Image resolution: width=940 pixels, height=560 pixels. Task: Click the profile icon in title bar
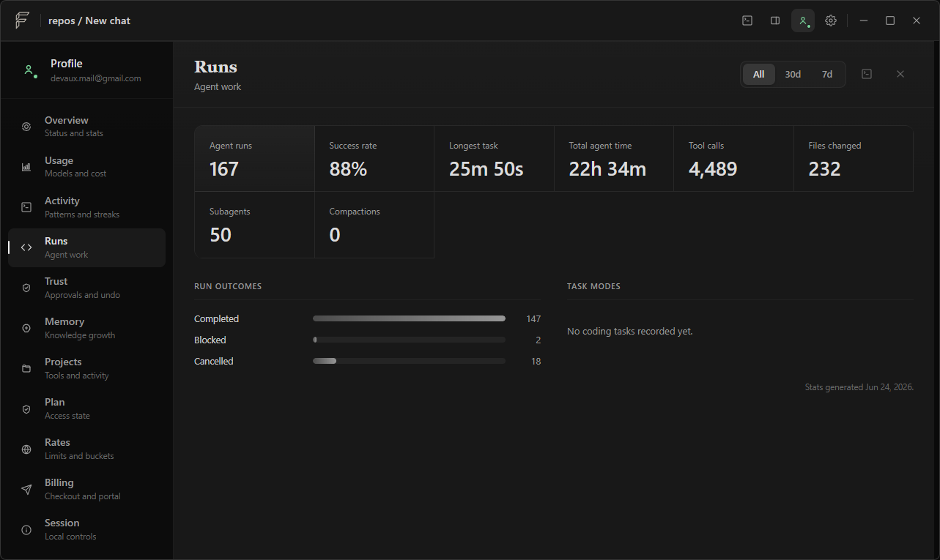pos(803,20)
